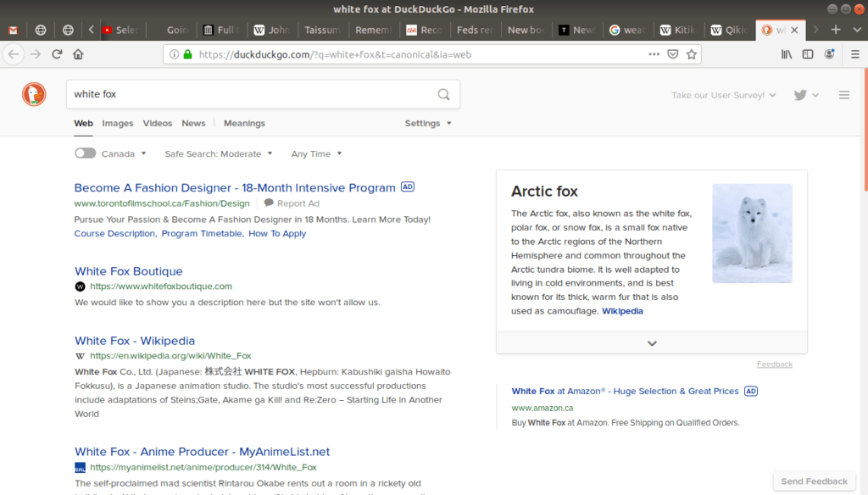Close the current DuckDuckGo tab
The image size is (868, 495).
[x=794, y=30]
